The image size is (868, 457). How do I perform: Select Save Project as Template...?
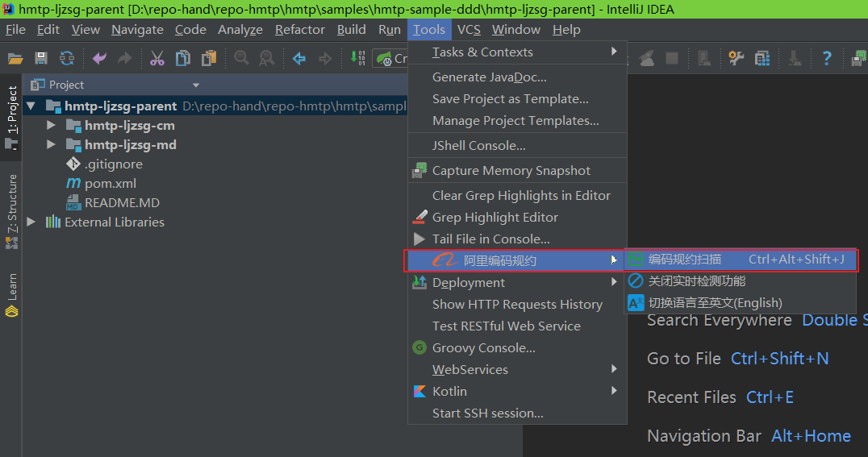tap(517, 99)
